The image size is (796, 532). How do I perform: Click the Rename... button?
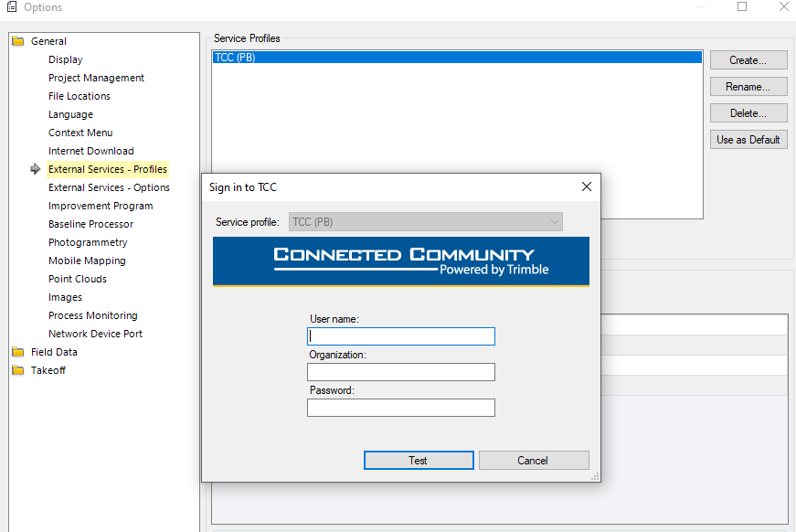pyautogui.click(x=748, y=86)
